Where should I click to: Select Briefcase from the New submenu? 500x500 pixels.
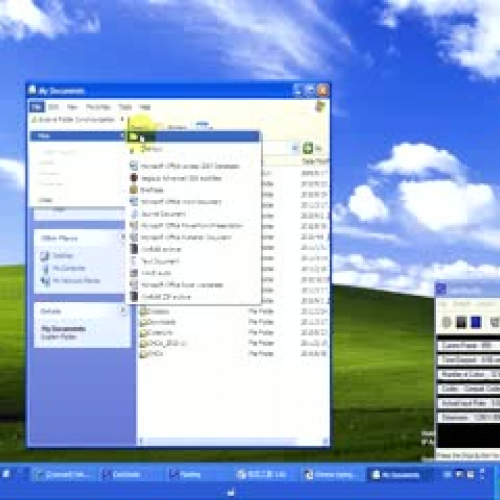point(193,190)
